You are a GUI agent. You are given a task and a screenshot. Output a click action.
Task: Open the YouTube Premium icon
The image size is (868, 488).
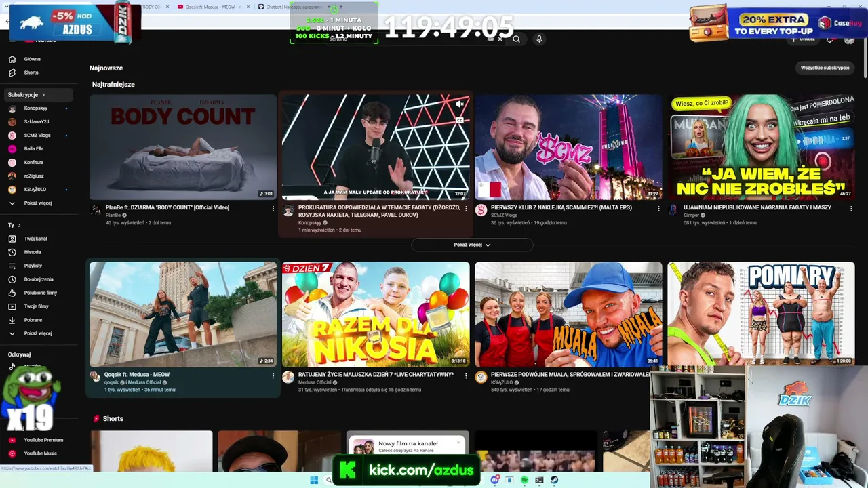(x=12, y=440)
